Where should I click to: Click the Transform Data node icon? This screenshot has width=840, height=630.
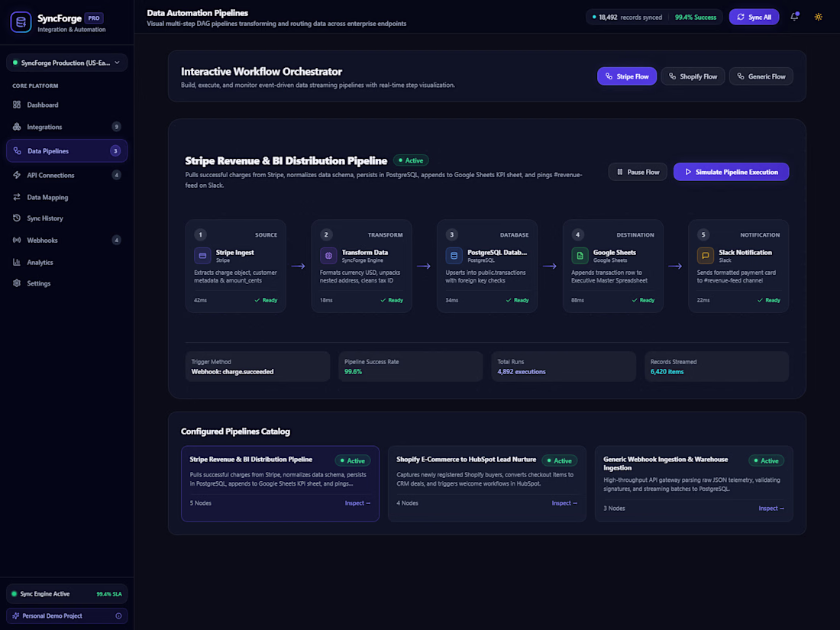328,256
